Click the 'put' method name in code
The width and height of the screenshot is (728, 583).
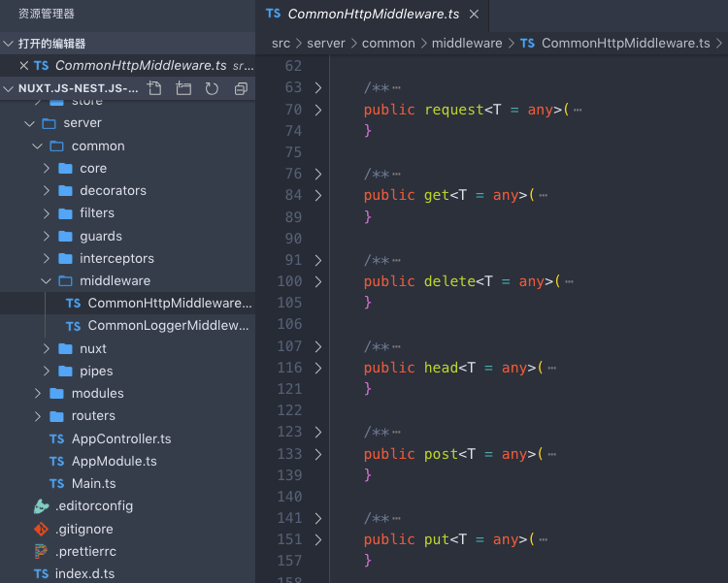tap(437, 539)
